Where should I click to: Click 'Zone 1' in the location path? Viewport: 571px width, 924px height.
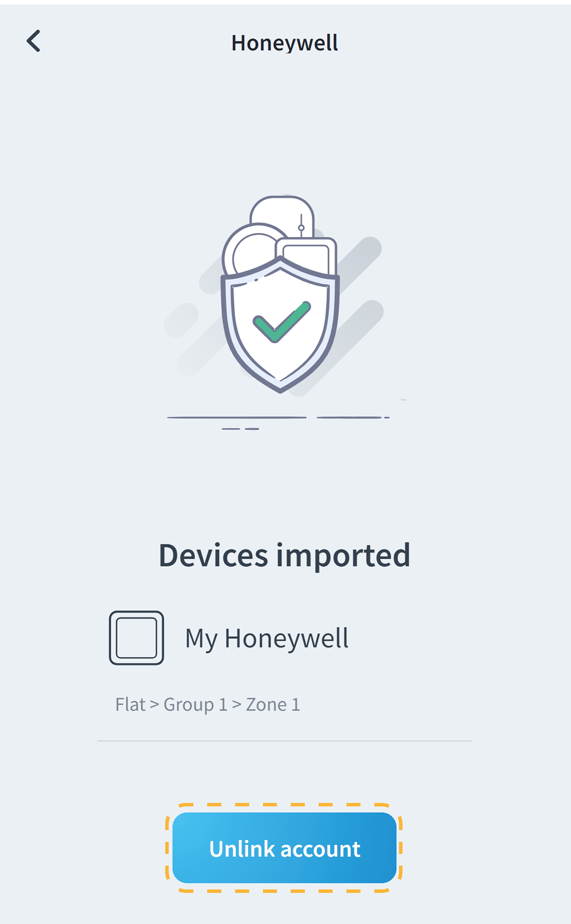tap(273, 705)
